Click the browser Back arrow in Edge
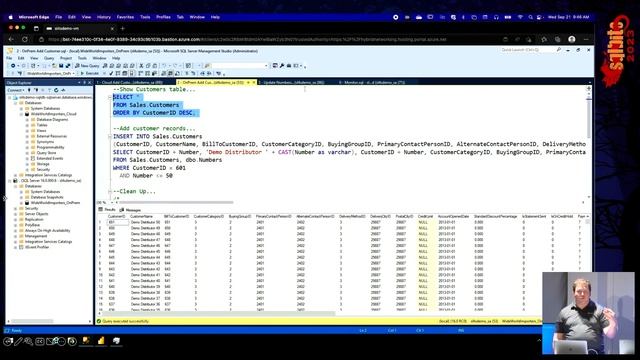640x360 pixels. [11, 40]
